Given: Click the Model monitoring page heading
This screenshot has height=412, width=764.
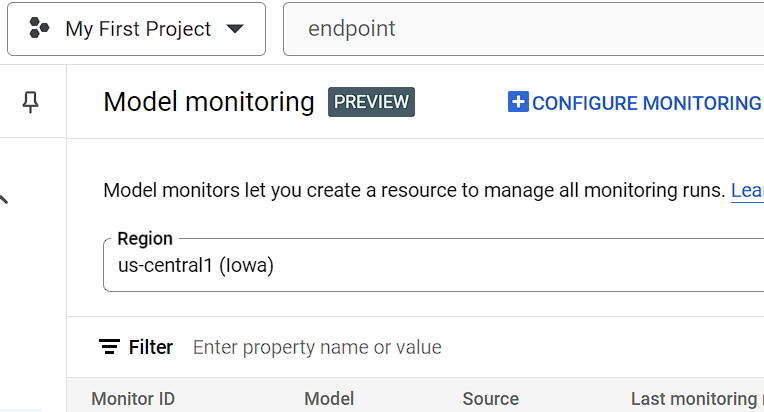Looking at the screenshot, I should click(x=209, y=102).
